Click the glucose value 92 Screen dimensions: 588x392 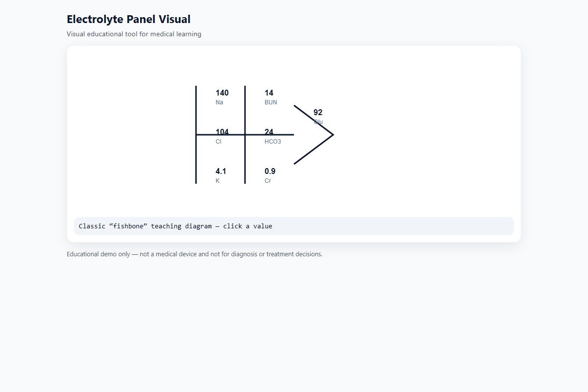(318, 113)
